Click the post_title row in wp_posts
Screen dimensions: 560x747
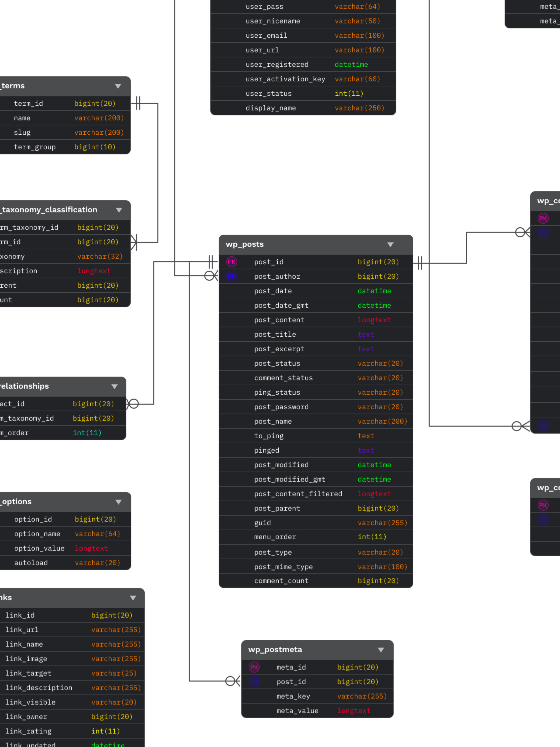coord(316,334)
